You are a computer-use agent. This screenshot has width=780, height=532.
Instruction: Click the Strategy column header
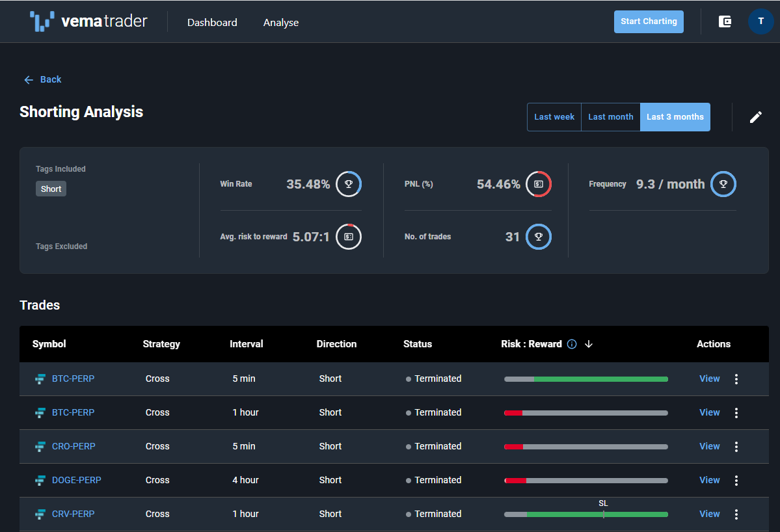click(161, 344)
